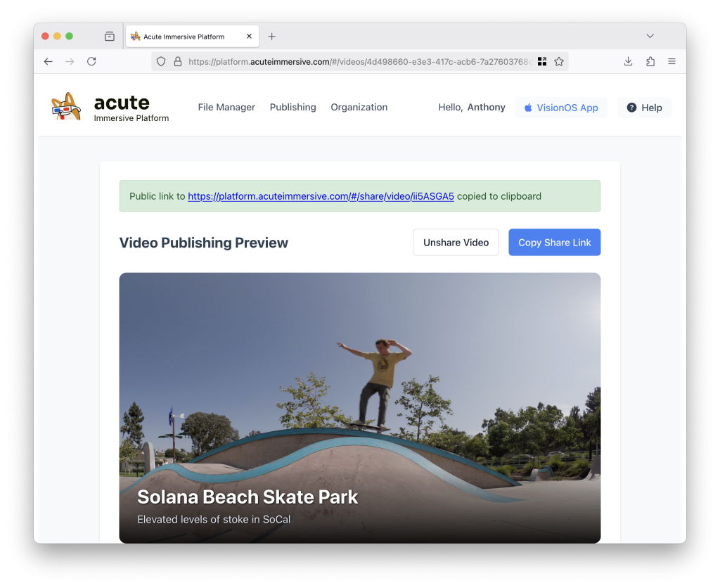Close the browser window with red button
Viewport: 720px width, 588px height.
(x=45, y=37)
